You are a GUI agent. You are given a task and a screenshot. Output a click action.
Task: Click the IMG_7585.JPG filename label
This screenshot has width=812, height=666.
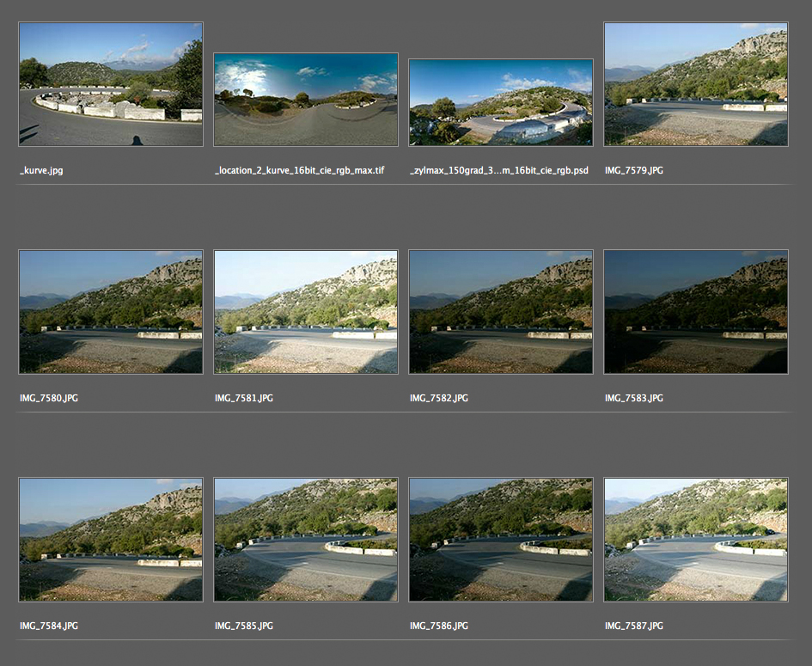point(244,626)
